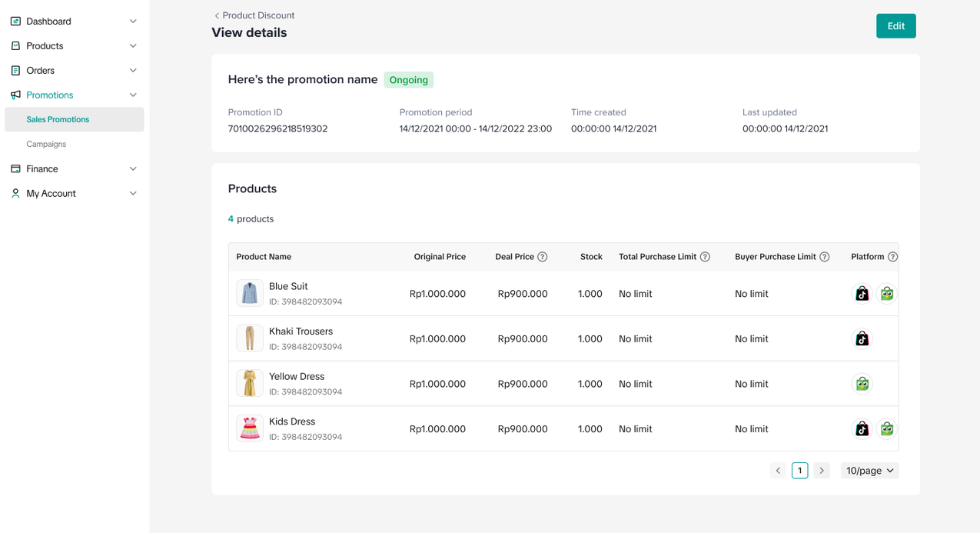The image size is (980, 533).
Task: Open the Campaigns submenu item
Action: tap(46, 145)
